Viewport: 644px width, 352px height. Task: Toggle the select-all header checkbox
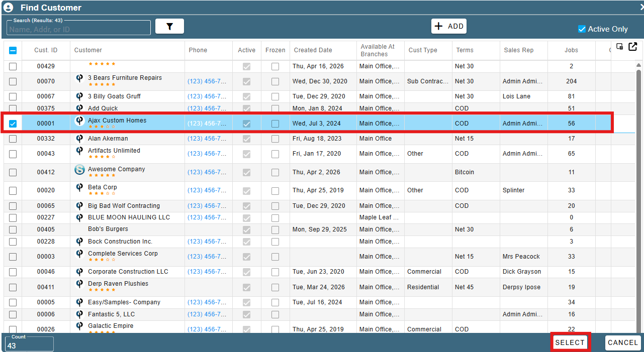pyautogui.click(x=13, y=50)
